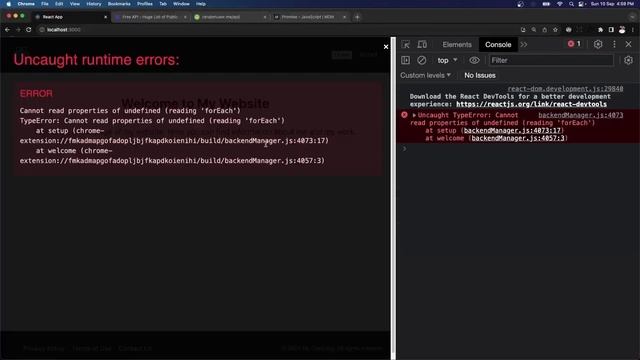Screen dimensions: 640x360
Task: Switch to the Free API browser tab
Action: pos(149,17)
